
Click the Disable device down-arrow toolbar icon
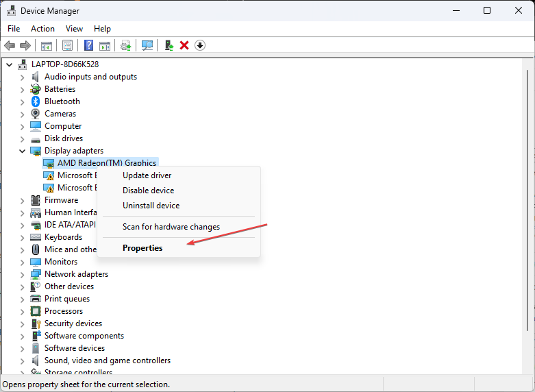click(x=200, y=45)
